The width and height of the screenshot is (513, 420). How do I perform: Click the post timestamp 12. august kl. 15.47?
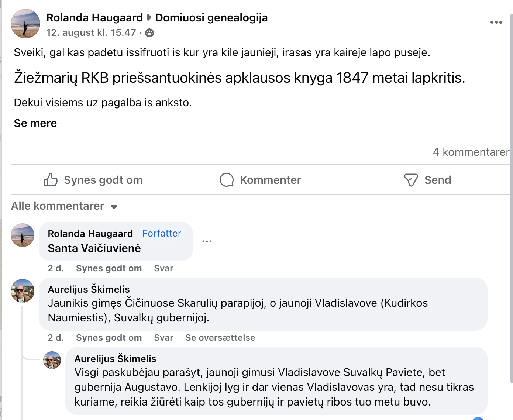[x=91, y=33]
